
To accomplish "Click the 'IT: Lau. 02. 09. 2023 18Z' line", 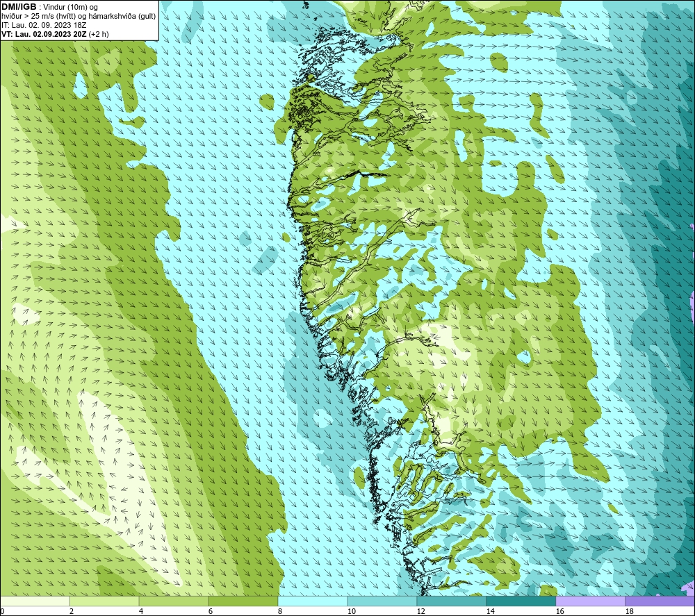I will [44, 25].
